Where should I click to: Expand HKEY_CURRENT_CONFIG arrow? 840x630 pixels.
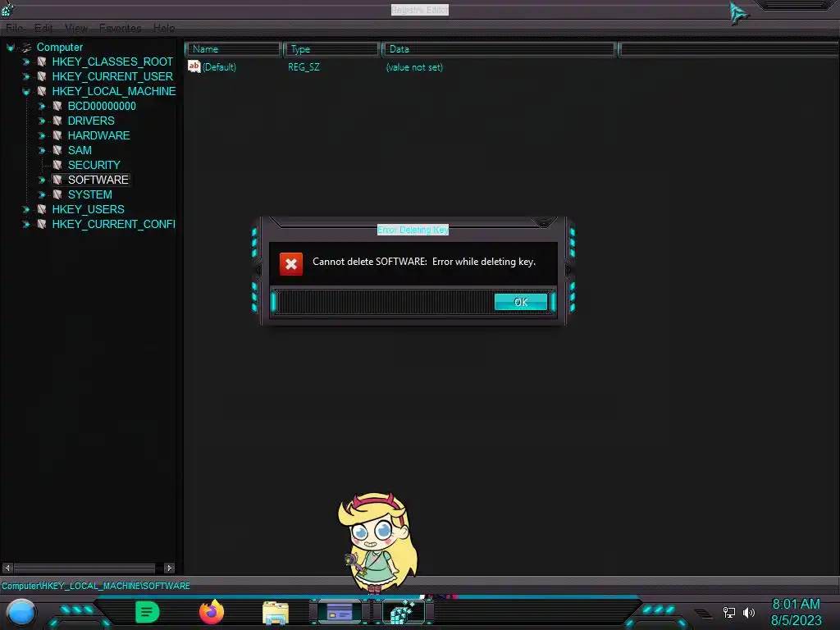tap(25, 224)
